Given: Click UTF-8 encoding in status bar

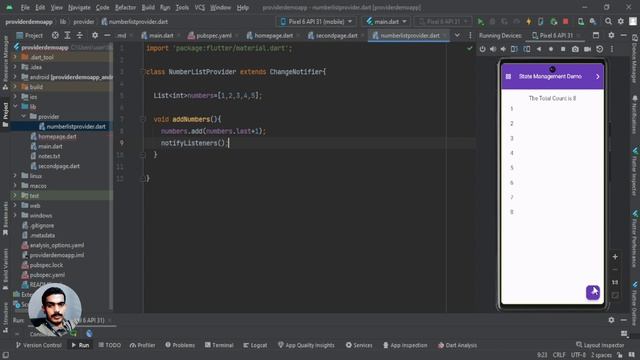Looking at the screenshot, I should click(x=578, y=355).
